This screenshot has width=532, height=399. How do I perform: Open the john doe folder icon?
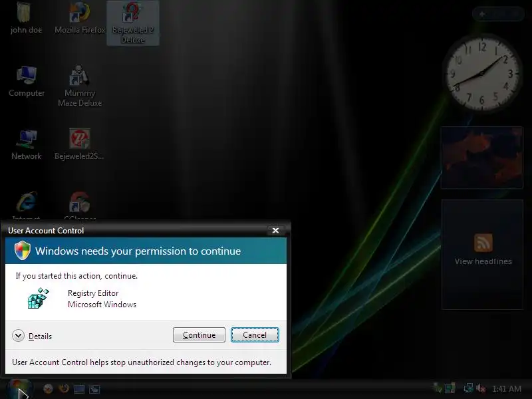tap(25, 18)
